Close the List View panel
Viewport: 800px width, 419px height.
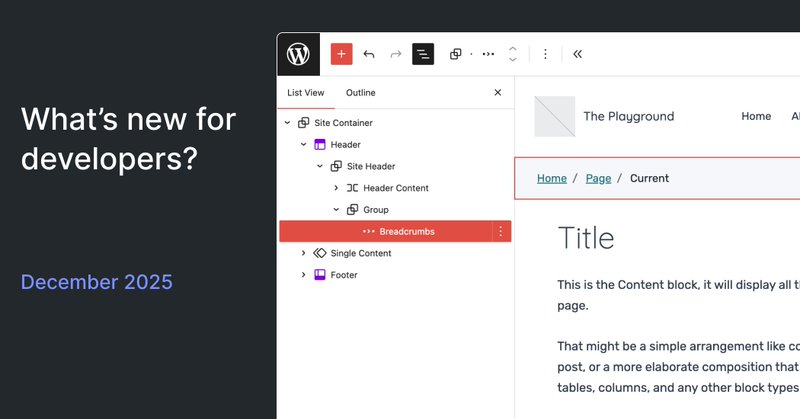pyautogui.click(x=498, y=92)
